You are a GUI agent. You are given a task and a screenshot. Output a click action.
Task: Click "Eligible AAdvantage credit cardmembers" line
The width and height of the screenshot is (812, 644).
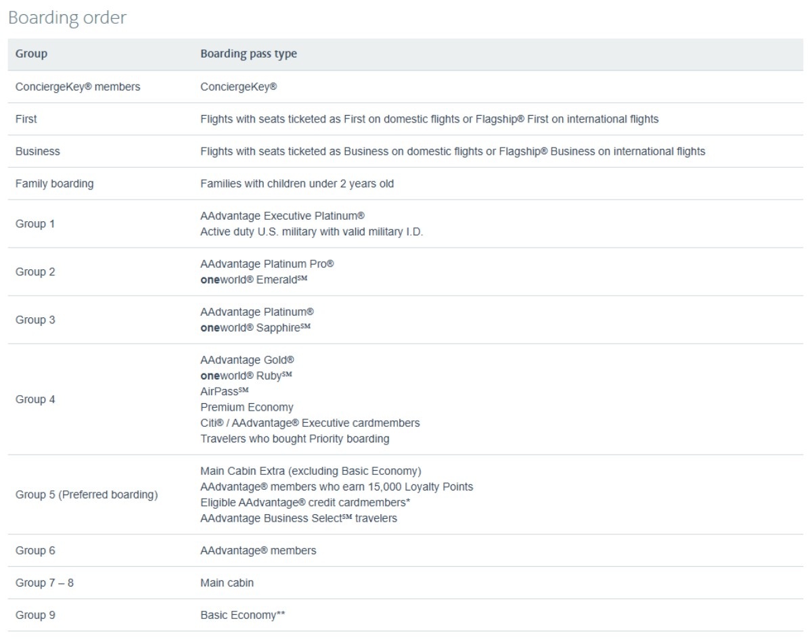tap(306, 503)
